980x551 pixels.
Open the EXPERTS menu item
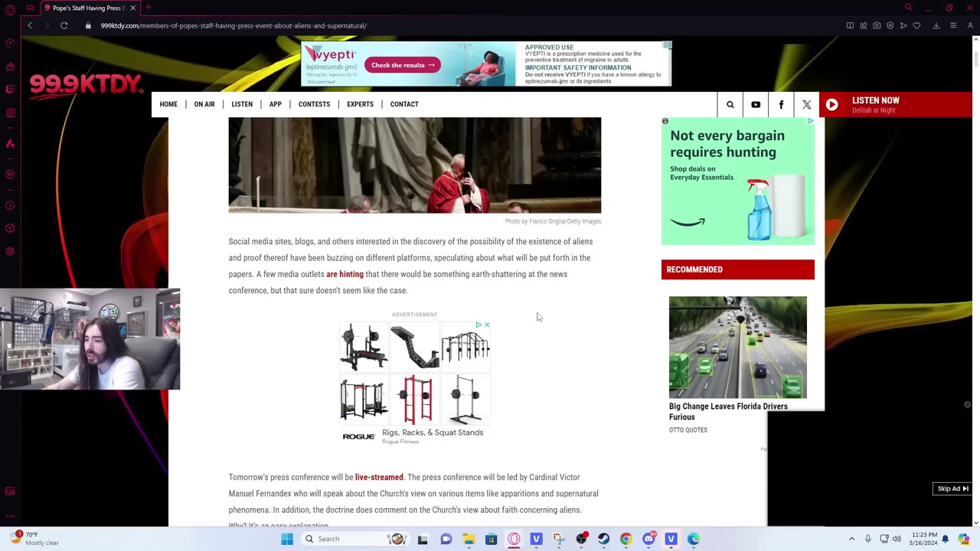(360, 104)
